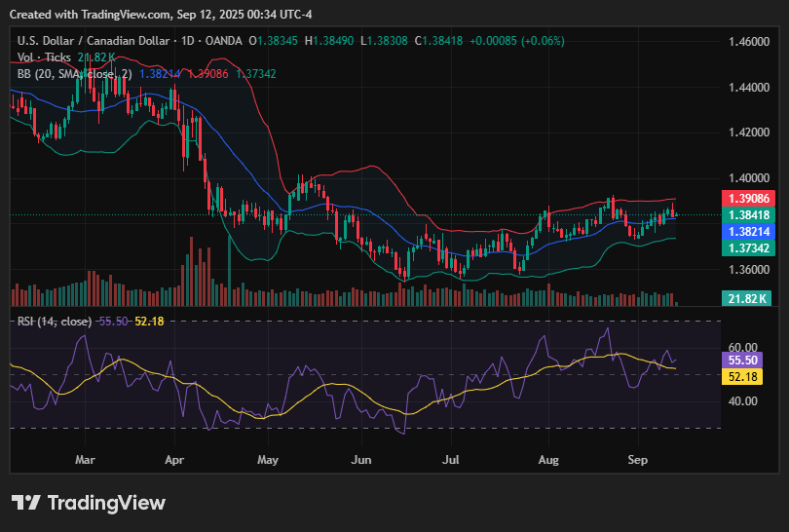Click the yellow 52.18 RSI MA label
The width and height of the screenshot is (789, 532).
point(742,376)
